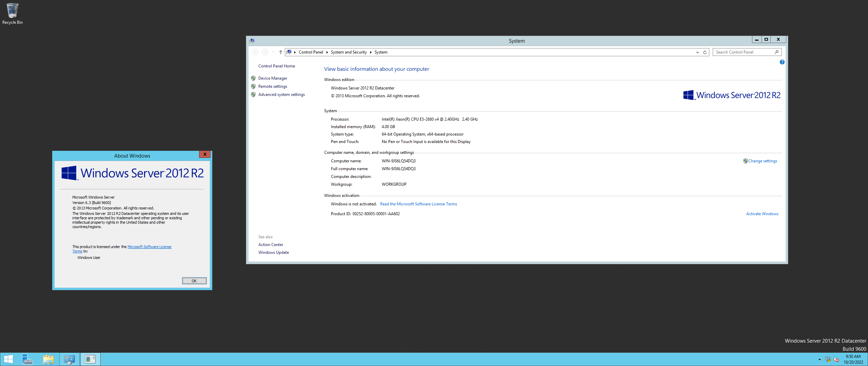Show hidden system tray icons
Viewport: 868px width, 366px height.
(820, 359)
